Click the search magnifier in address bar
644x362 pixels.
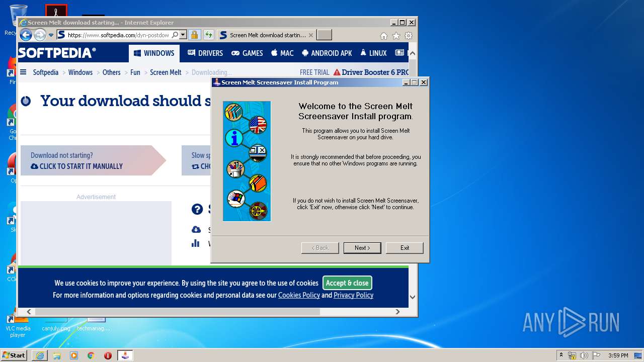(x=175, y=35)
